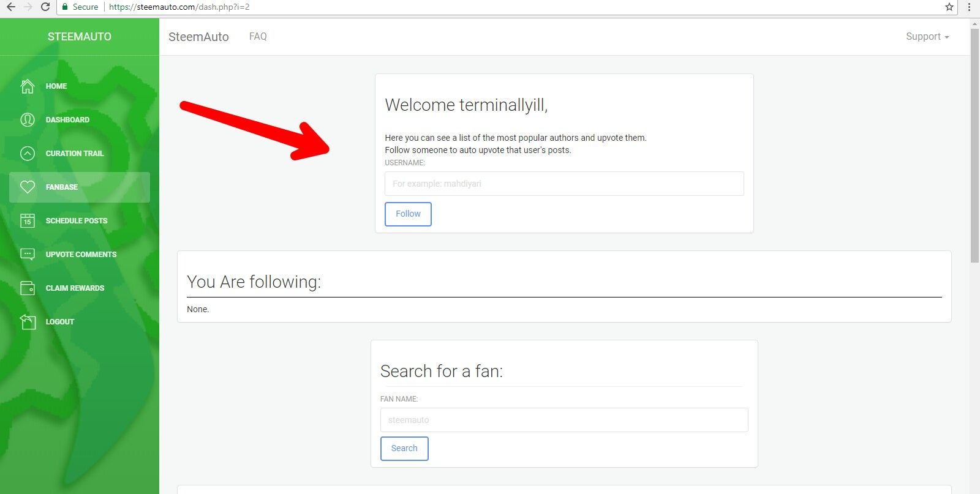The height and width of the screenshot is (494, 980).
Task: Click the 'Welcome terminallyill,' heading
Action: click(466, 105)
